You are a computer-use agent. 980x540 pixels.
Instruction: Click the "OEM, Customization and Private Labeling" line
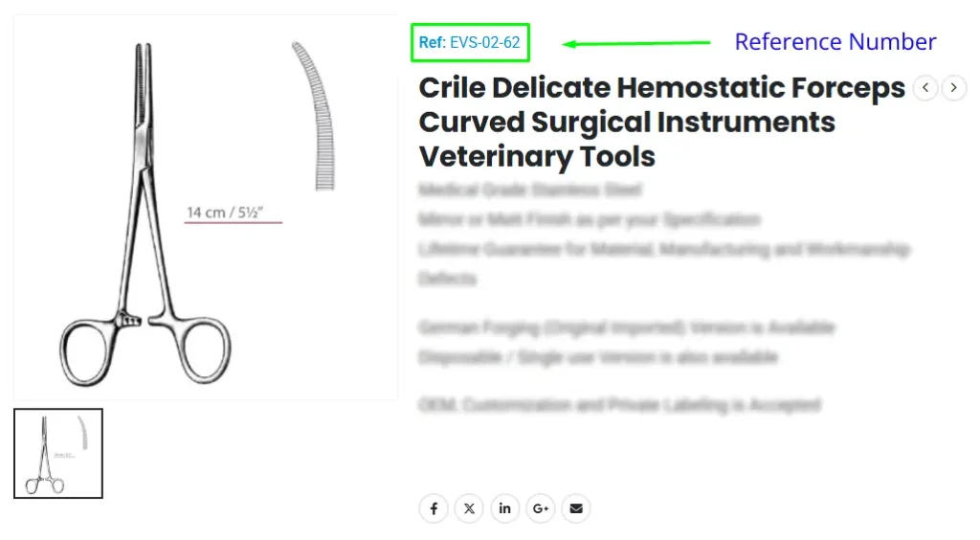tap(619, 405)
